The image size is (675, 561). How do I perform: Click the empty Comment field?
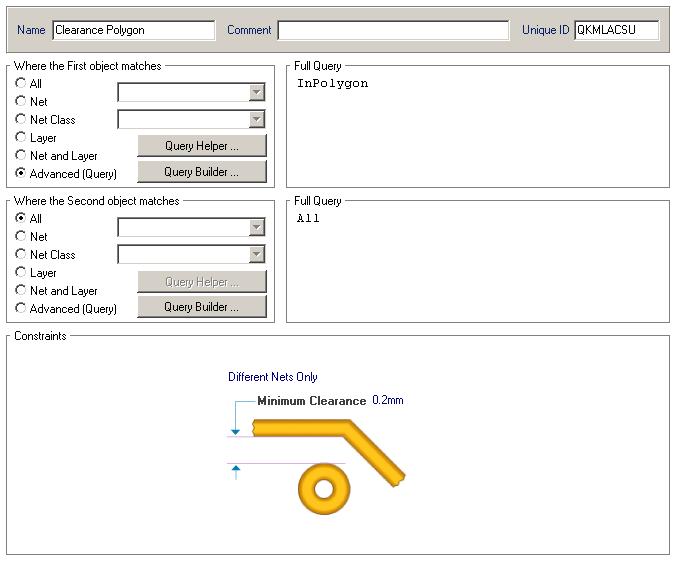[x=393, y=30]
